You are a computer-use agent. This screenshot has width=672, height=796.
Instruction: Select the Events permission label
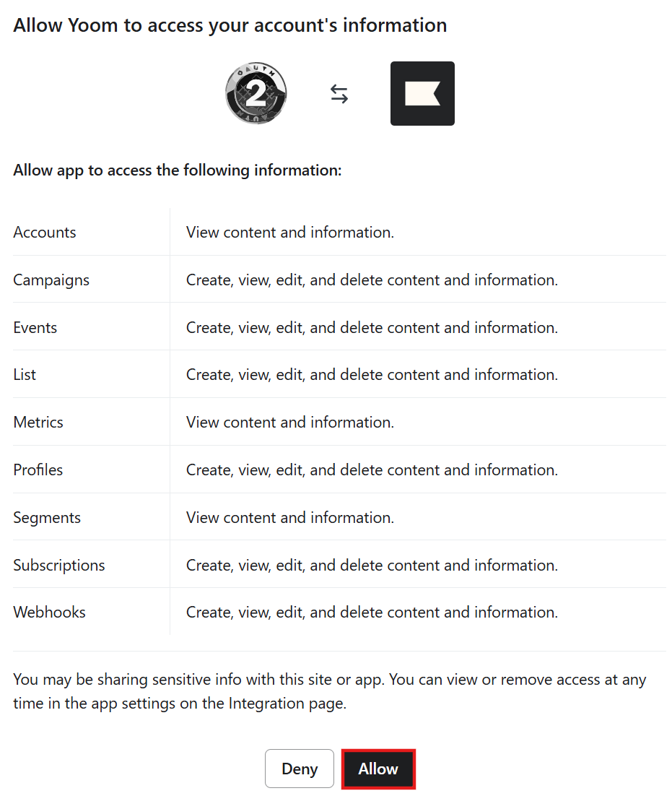[x=35, y=328]
